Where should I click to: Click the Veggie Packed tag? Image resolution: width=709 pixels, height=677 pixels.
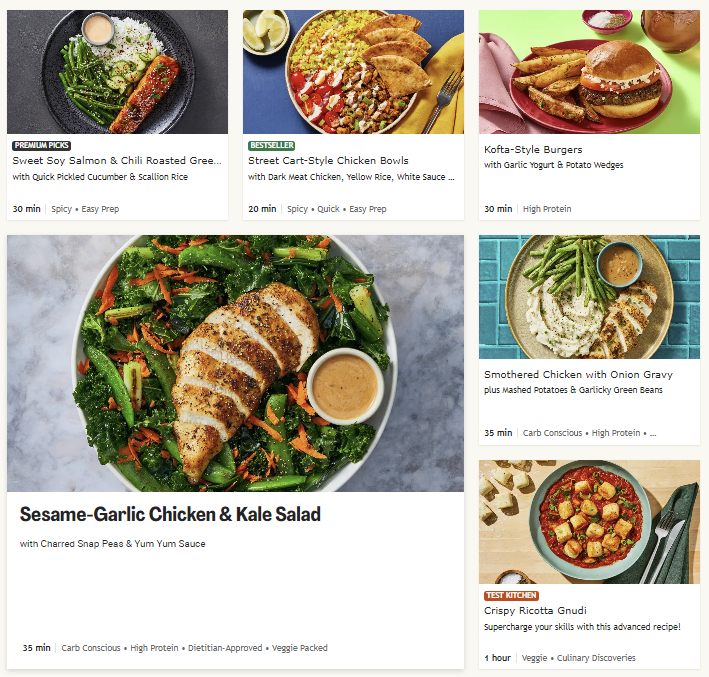point(300,648)
